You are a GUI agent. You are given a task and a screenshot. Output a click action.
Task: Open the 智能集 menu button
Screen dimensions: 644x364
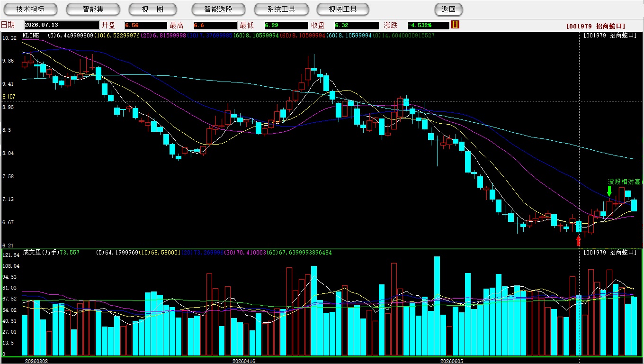[x=93, y=9]
